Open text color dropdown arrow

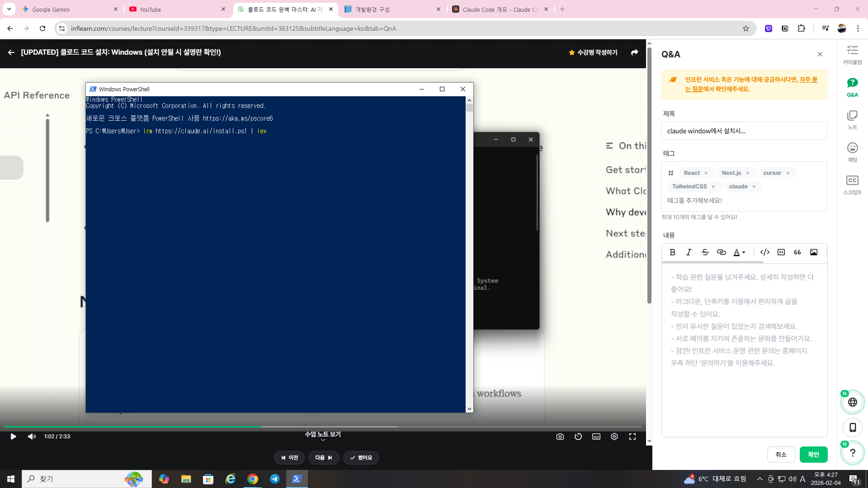[744, 253]
